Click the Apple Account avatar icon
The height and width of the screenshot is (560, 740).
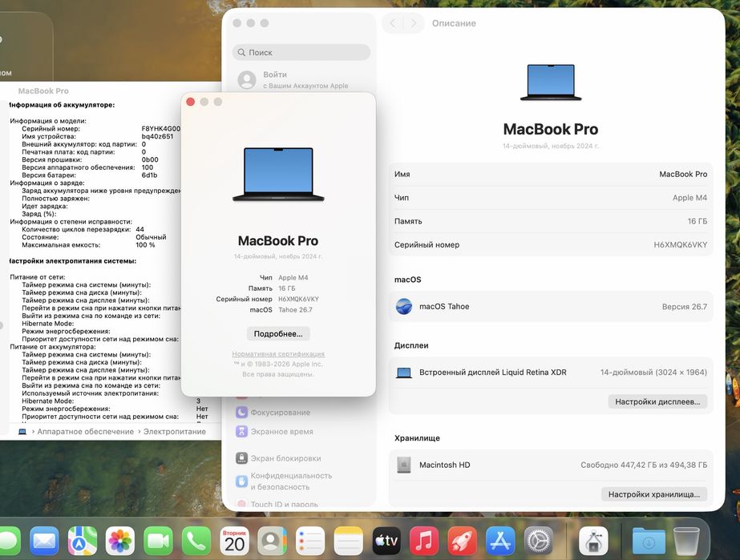247,80
